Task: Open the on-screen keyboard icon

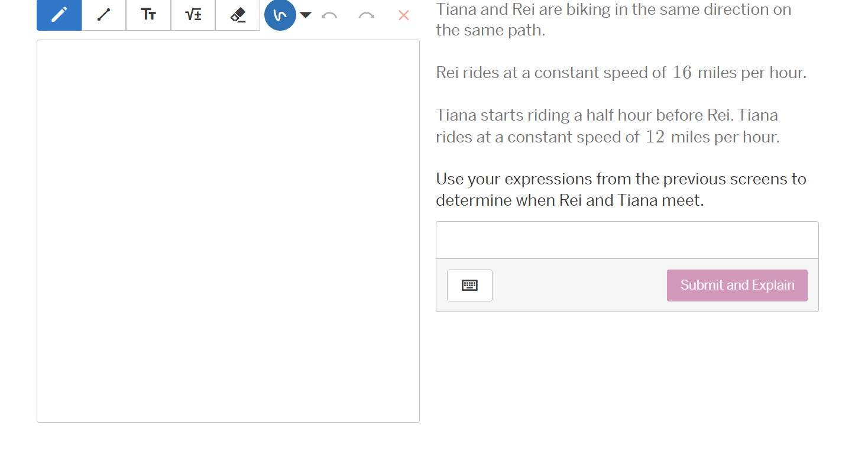Action: (469, 285)
